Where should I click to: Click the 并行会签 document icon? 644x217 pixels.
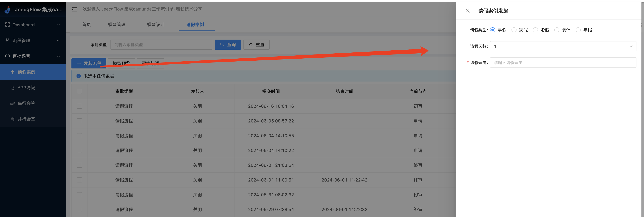(12, 119)
